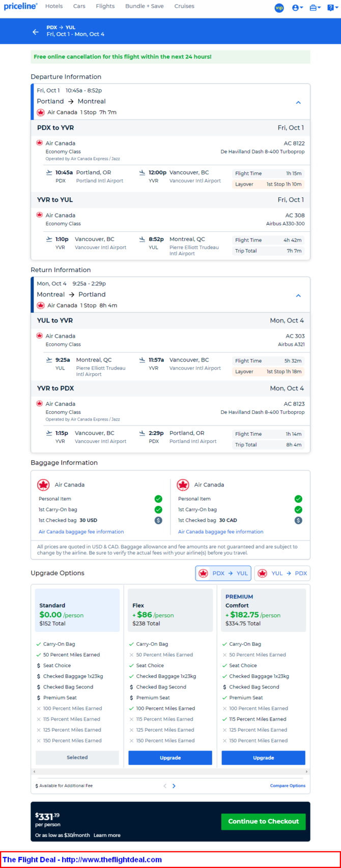Click the VIP badge icon
This screenshot has width=341, height=868.
click(x=279, y=8)
